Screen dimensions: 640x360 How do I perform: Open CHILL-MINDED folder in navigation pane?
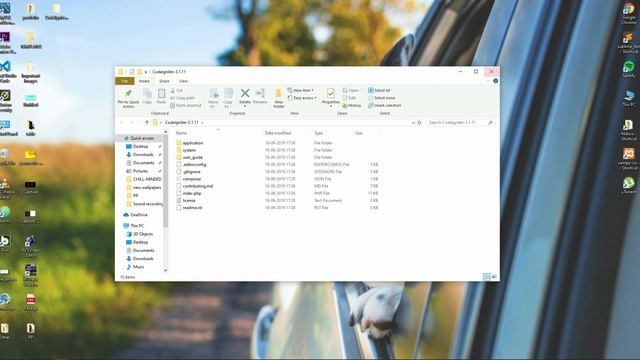pos(144,179)
